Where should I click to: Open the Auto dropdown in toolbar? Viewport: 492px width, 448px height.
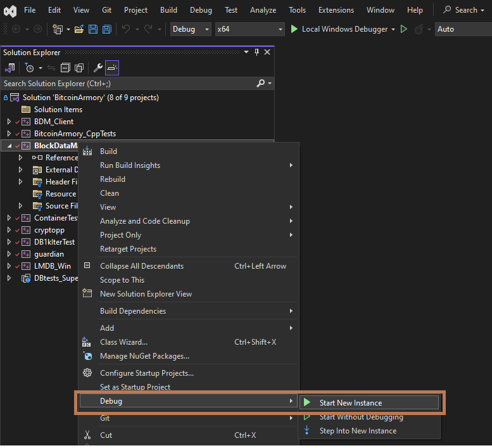pyautogui.click(x=463, y=29)
